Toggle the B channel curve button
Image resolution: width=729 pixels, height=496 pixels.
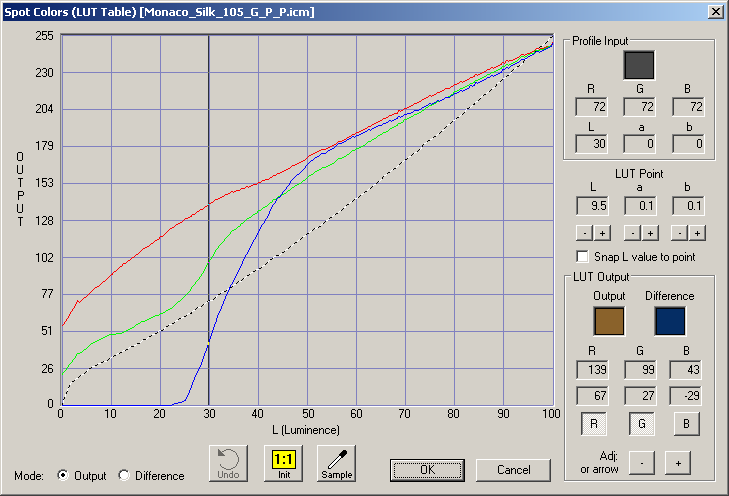point(686,423)
